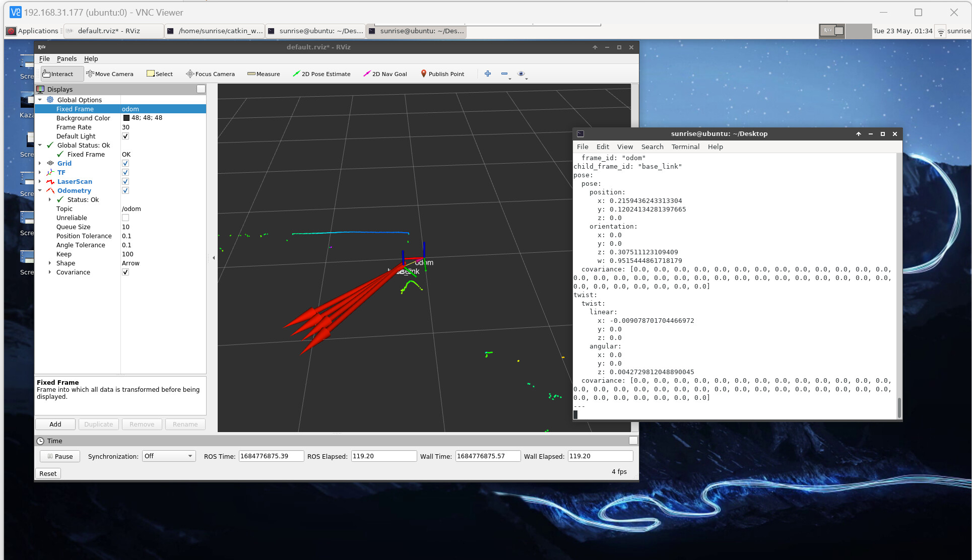Select the 2D Pose Estimate tool

click(321, 74)
